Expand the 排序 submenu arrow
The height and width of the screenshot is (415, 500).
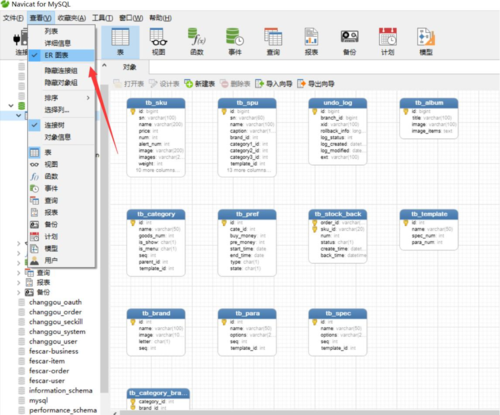coord(88,98)
